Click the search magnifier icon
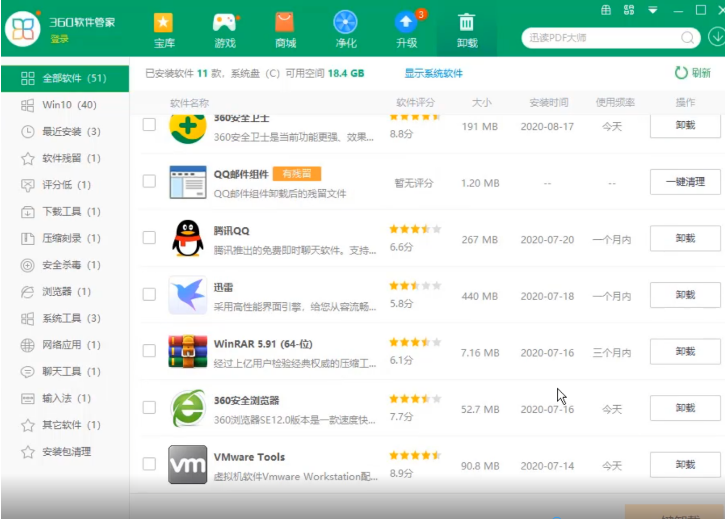 pyautogui.click(x=688, y=38)
